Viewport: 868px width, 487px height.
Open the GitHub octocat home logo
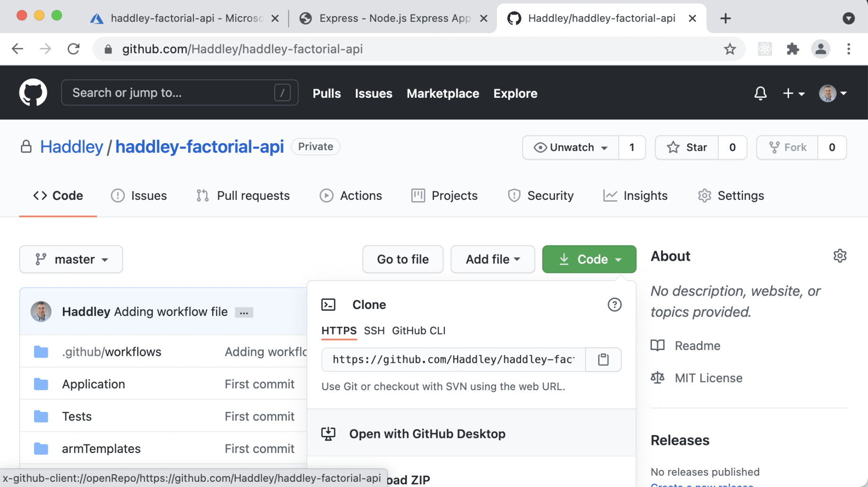click(33, 93)
